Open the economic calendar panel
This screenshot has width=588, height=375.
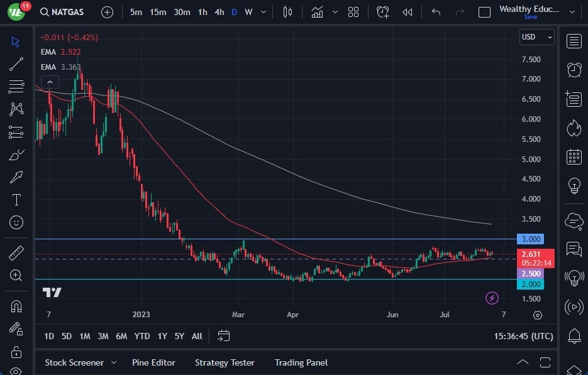coord(574,156)
